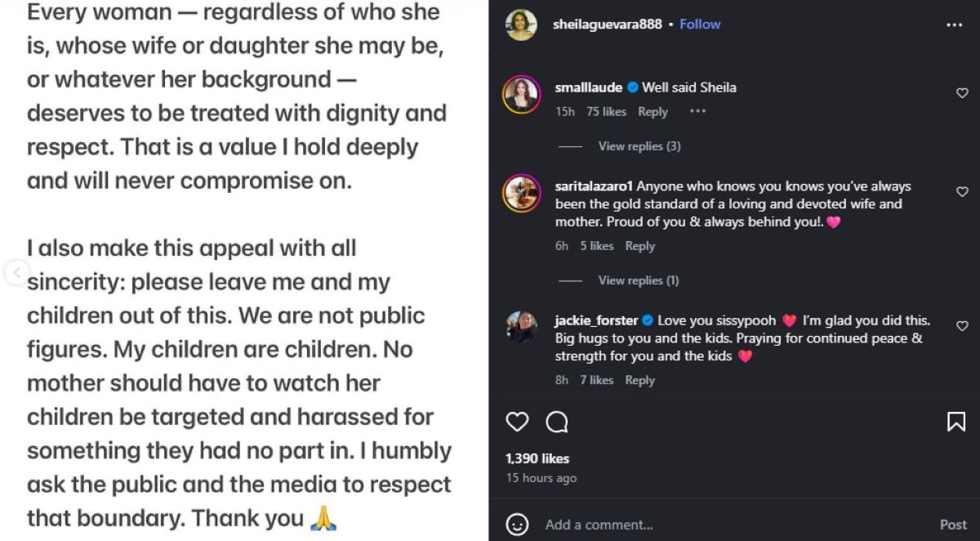This screenshot has width=980, height=541.
Task: Like jackie_forster's comment heart
Action: click(962, 326)
